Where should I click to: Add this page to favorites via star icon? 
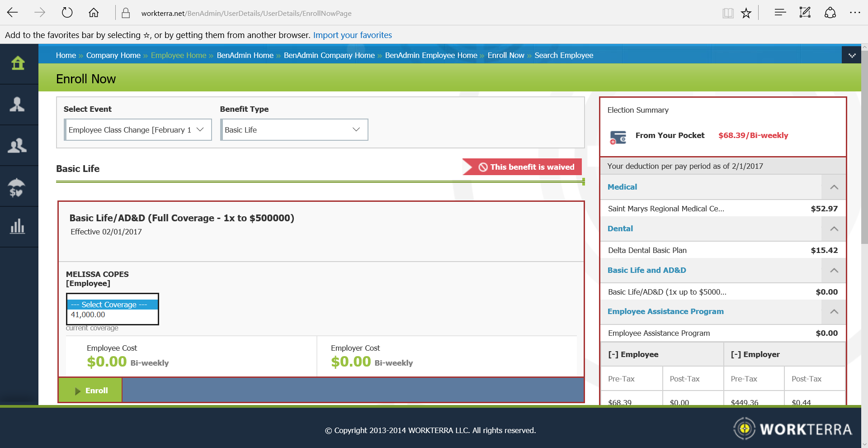click(746, 13)
